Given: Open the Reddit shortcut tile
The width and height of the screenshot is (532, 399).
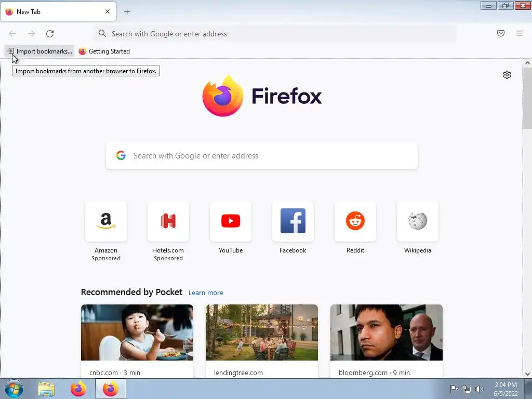Looking at the screenshot, I should [x=355, y=221].
